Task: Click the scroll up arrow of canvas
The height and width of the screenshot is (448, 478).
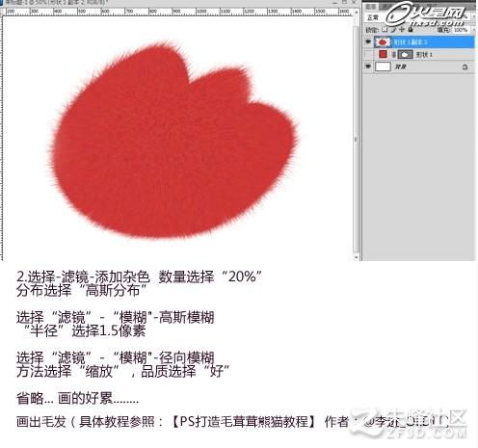Action: pyautogui.click(x=357, y=12)
